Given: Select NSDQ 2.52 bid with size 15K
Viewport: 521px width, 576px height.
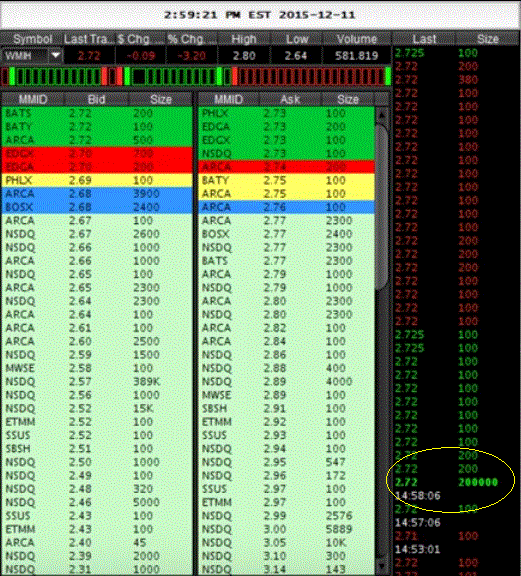Looking at the screenshot, I should [x=97, y=408].
